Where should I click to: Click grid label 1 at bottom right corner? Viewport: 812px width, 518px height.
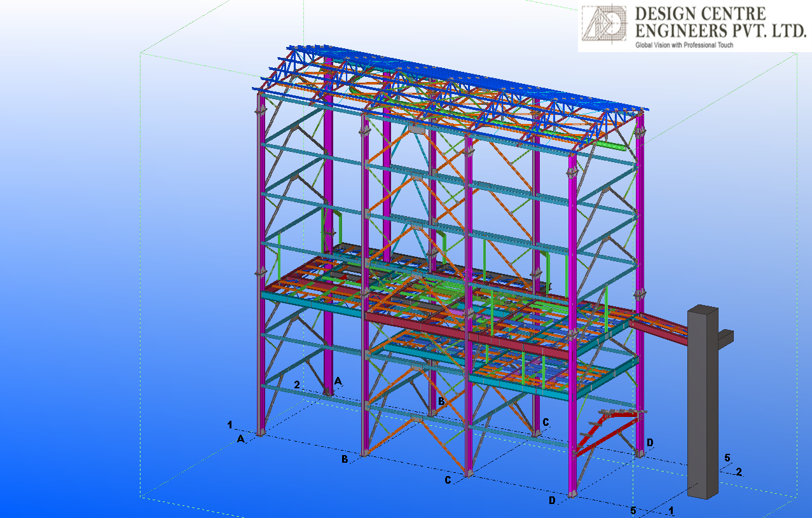click(671, 510)
